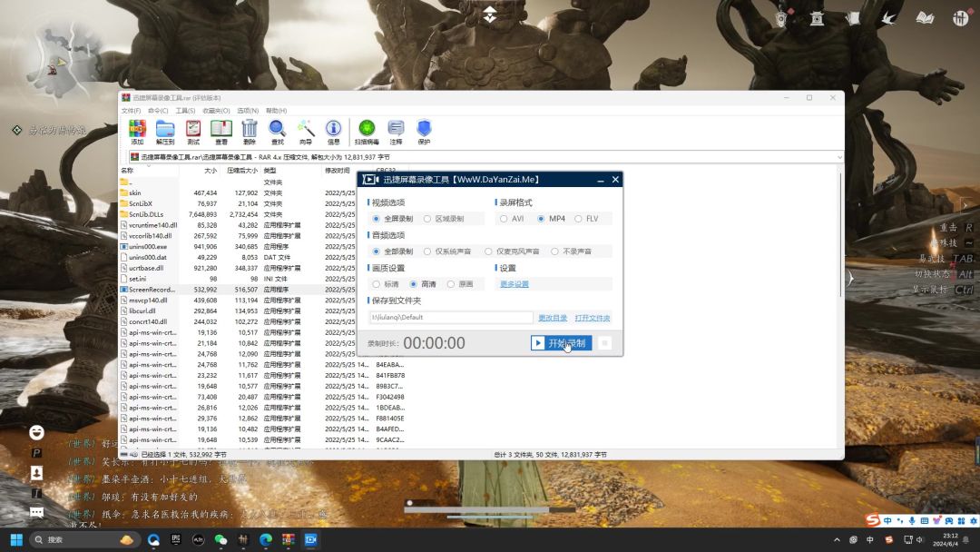The image size is (980, 552).
Task: Sort by the 压缩后大小 packed size column header
Action: [x=240, y=170]
